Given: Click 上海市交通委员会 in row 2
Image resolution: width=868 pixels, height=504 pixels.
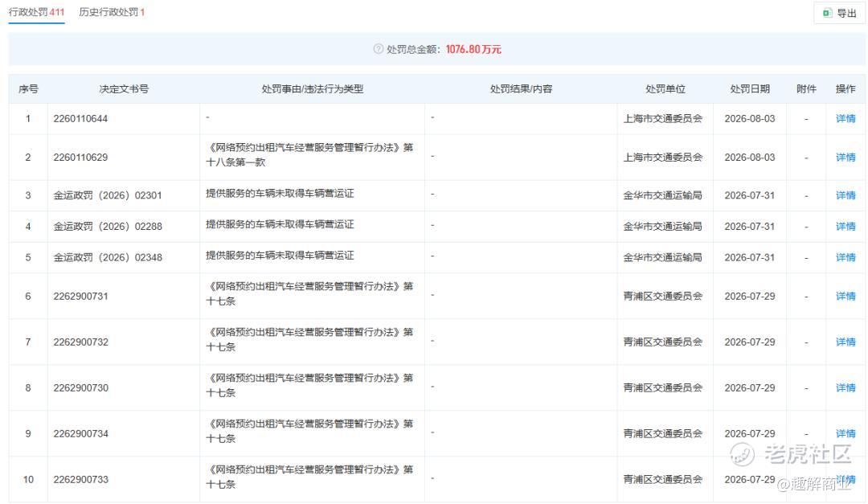Looking at the screenshot, I should [x=662, y=158].
